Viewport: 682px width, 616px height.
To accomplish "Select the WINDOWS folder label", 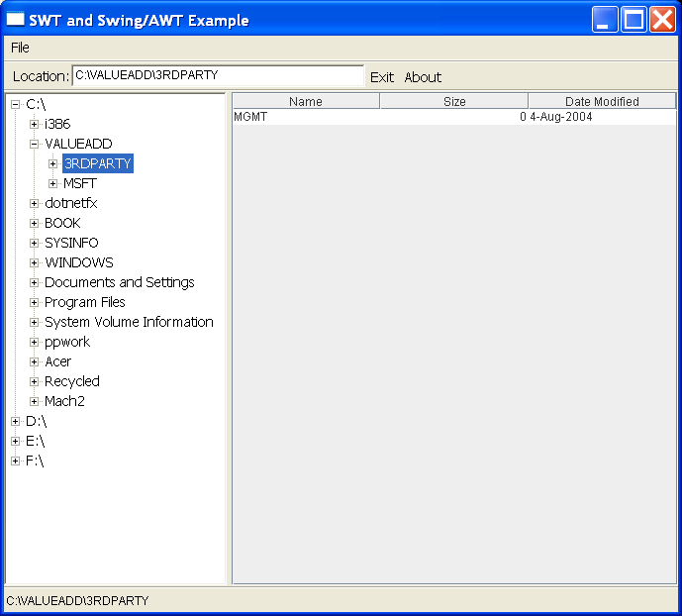I will (x=79, y=262).
